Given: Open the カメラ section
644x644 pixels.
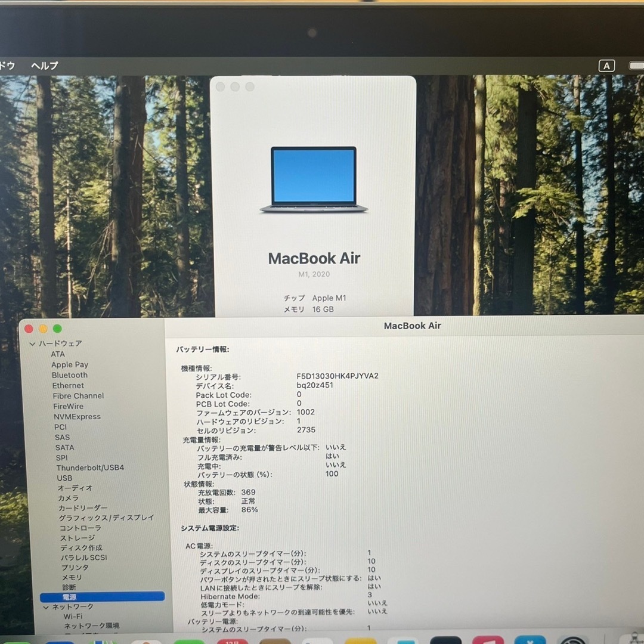Looking at the screenshot, I should click(68, 498).
